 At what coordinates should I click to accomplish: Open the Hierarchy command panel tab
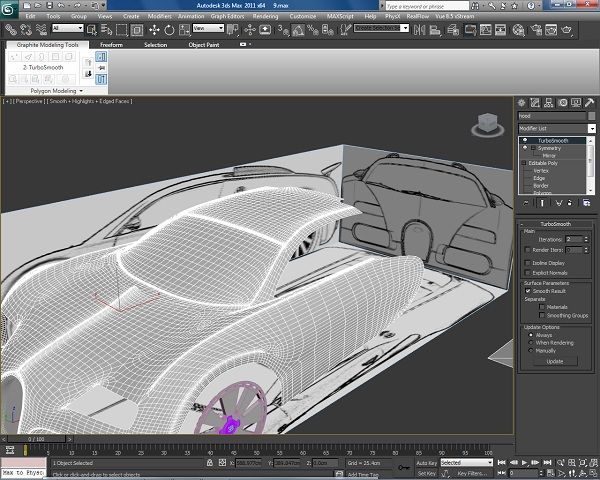tap(548, 103)
